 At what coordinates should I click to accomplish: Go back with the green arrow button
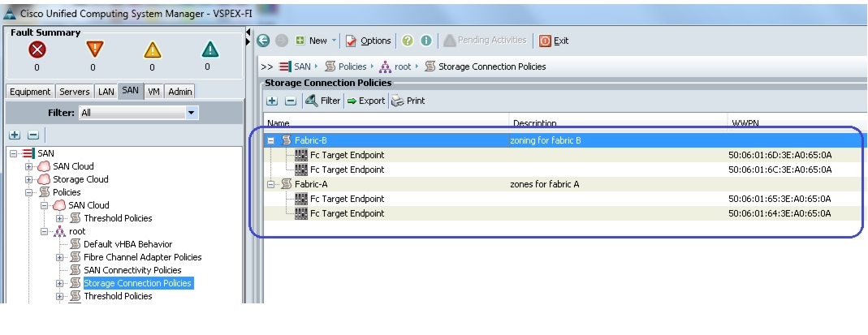tap(263, 41)
